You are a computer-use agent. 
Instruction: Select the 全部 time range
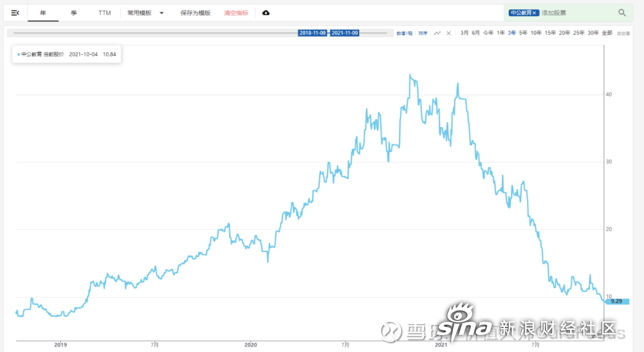click(x=607, y=33)
